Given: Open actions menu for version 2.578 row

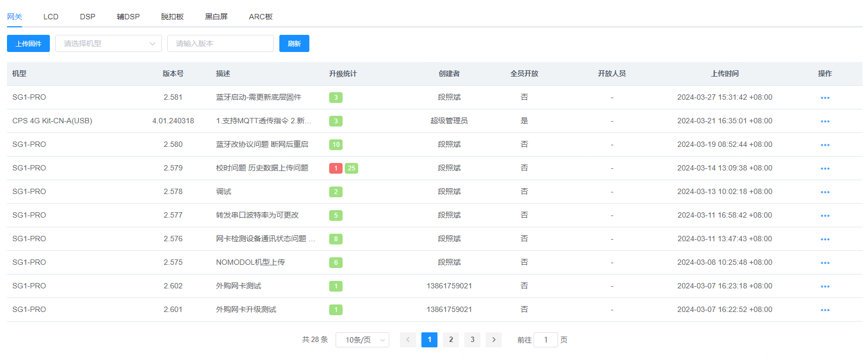Looking at the screenshot, I should (x=825, y=192).
